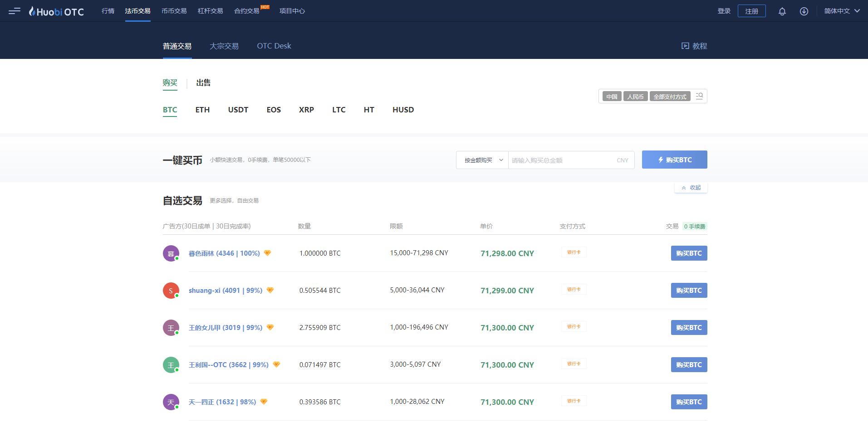Image resolution: width=868 pixels, height=422 pixels.
Task: Open the 币币交易 menu item
Action: tap(174, 11)
